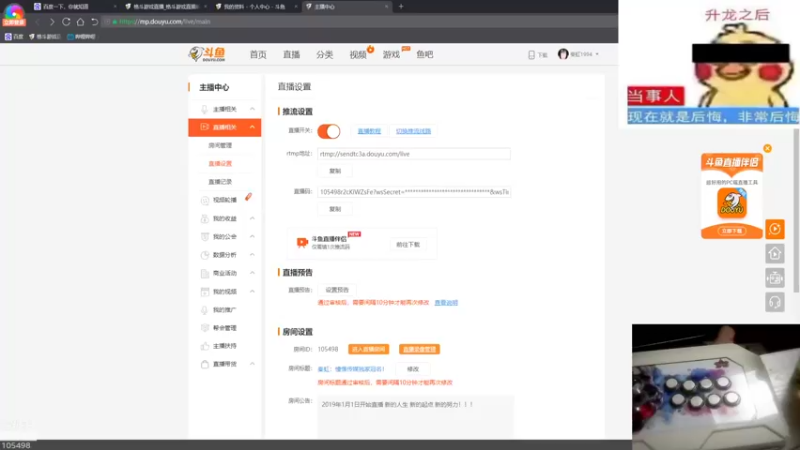Expand the 商业活动 section chevron

pos(252,273)
